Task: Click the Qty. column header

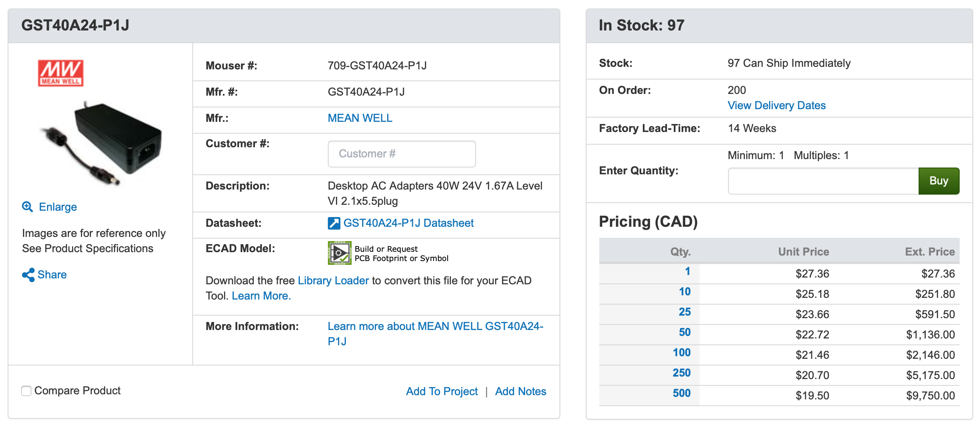Action: coord(680,252)
